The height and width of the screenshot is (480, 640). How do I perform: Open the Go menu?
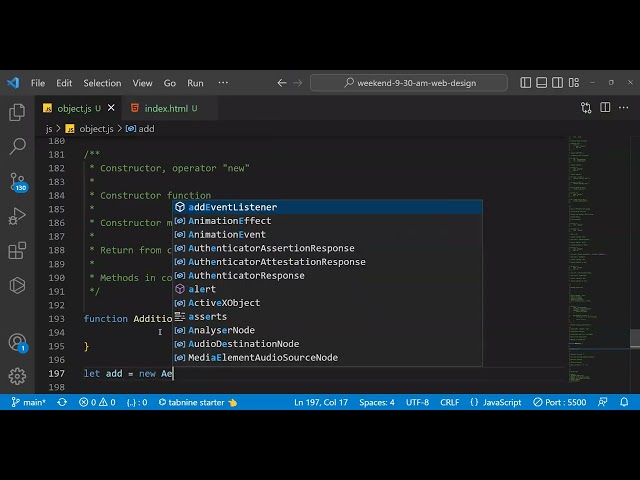[170, 83]
